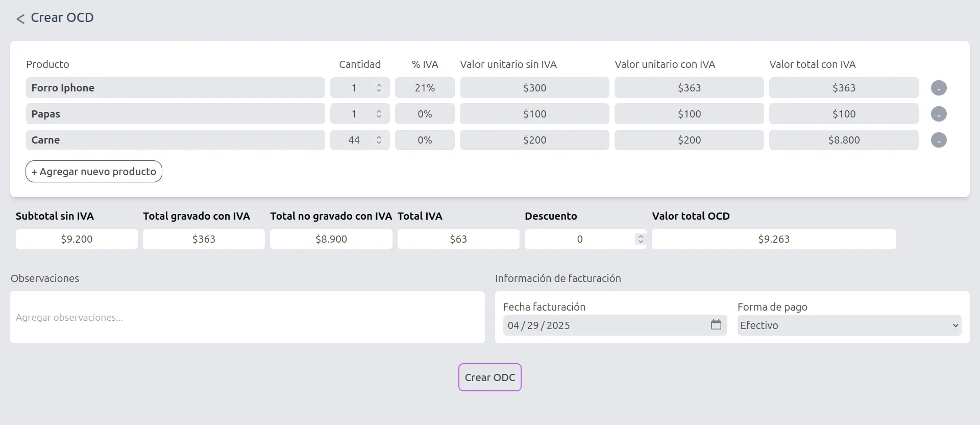Submit with the Crear ODC button
Screen dimensions: 980x425
tap(490, 377)
